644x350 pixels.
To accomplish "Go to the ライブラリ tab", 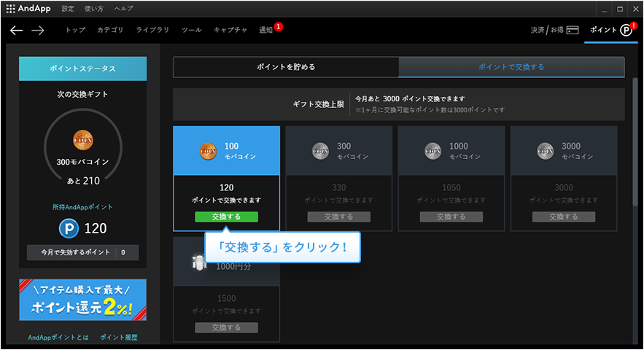I will coord(152,30).
